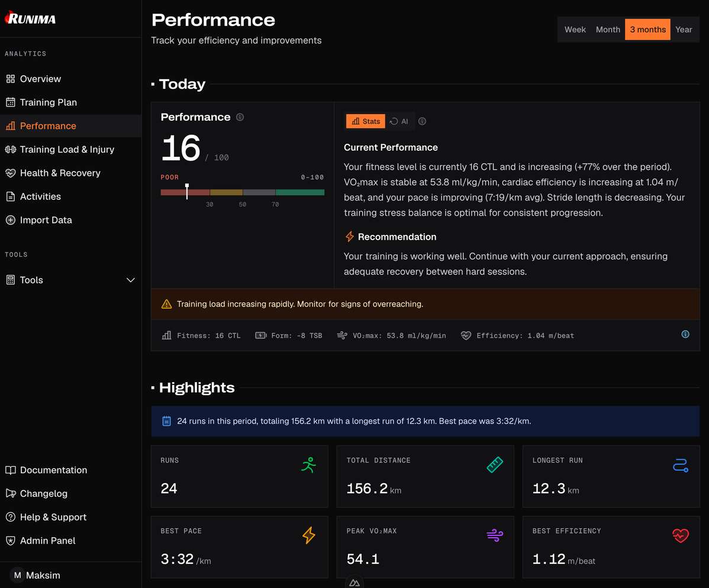Click the M user avatar
The image size is (709, 588).
(x=17, y=575)
